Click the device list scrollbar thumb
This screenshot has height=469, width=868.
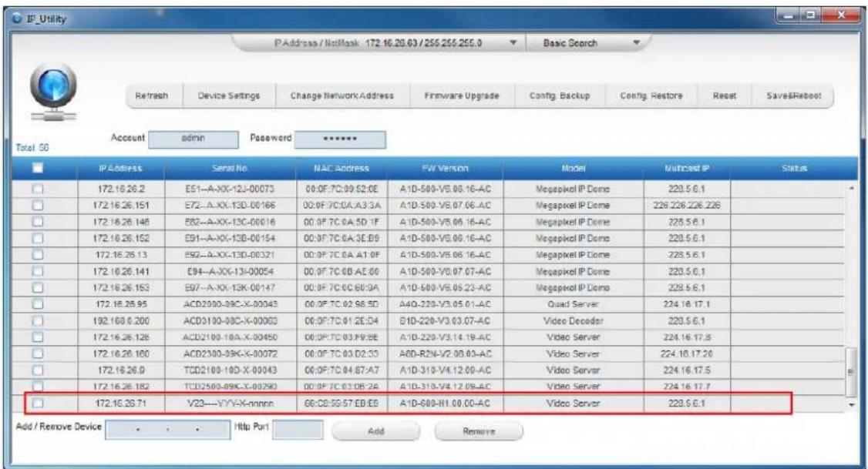click(851, 371)
